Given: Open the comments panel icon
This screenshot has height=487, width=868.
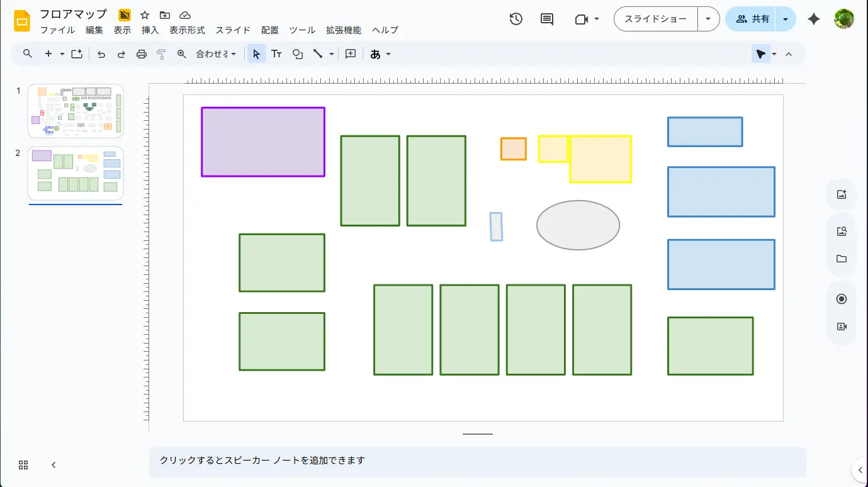Looking at the screenshot, I should tap(547, 19).
